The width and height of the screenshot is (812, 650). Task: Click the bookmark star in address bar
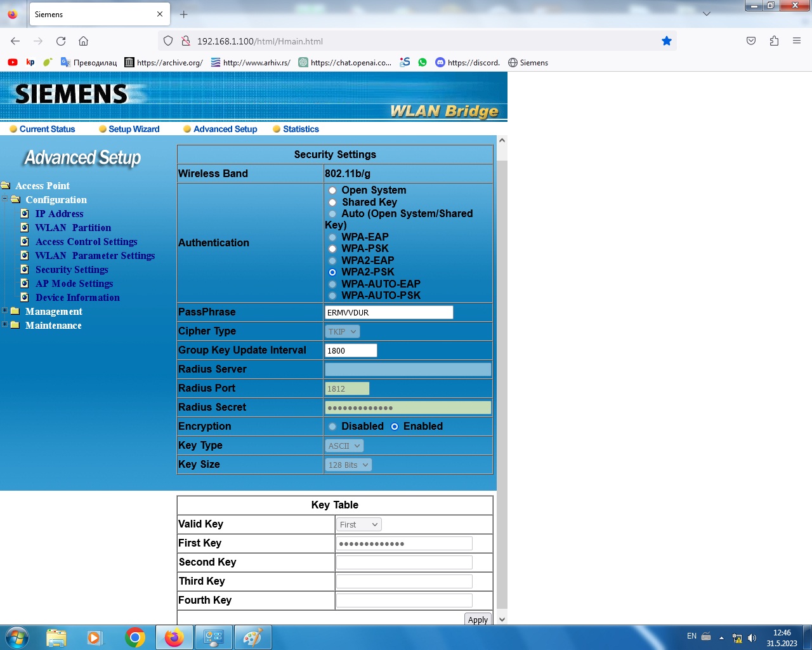[x=666, y=41]
